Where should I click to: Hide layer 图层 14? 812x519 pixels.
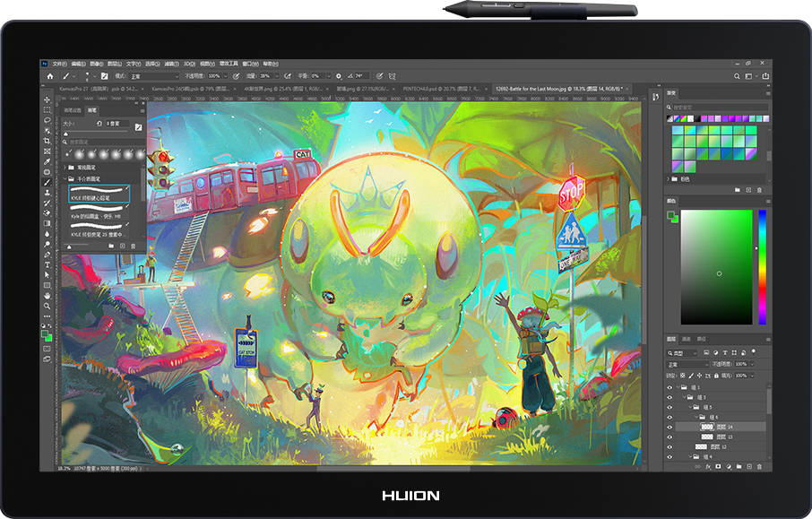(x=669, y=427)
